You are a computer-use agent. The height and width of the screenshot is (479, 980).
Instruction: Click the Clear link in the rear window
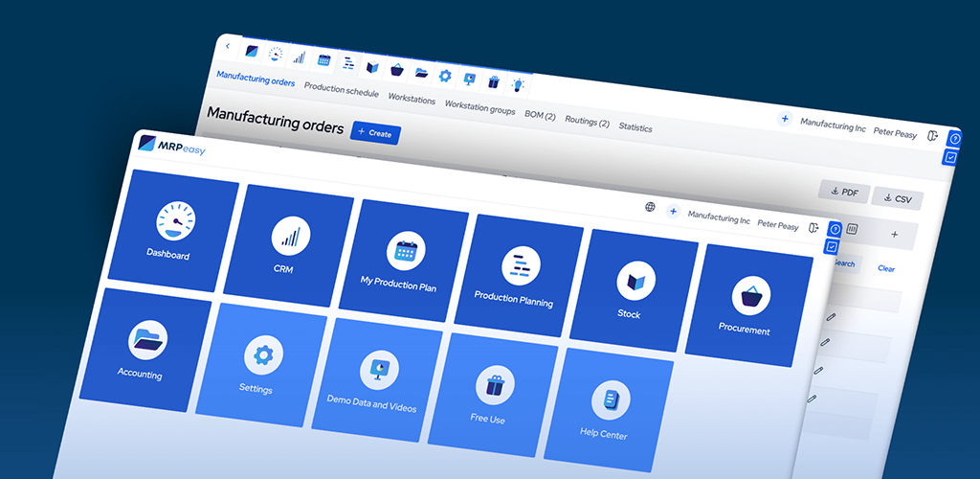[885, 269]
